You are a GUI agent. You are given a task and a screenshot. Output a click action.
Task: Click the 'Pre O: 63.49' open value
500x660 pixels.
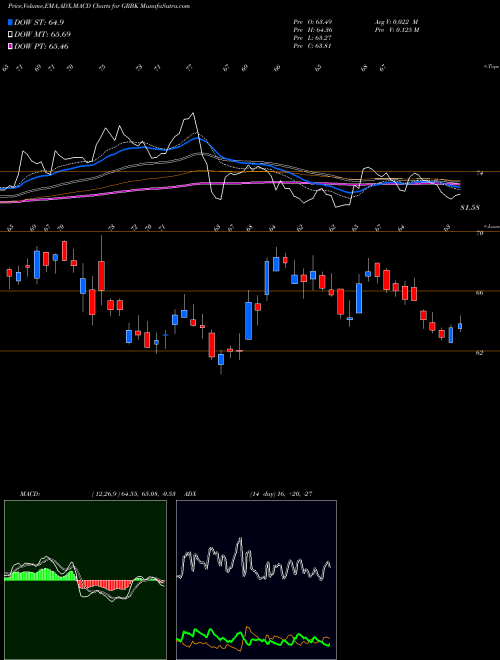click(x=313, y=21)
